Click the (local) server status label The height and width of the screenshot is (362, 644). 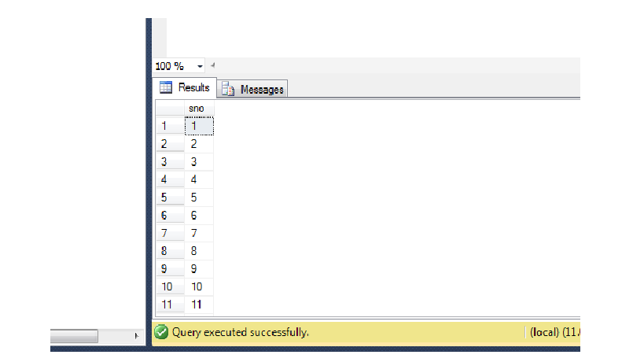pos(554,332)
